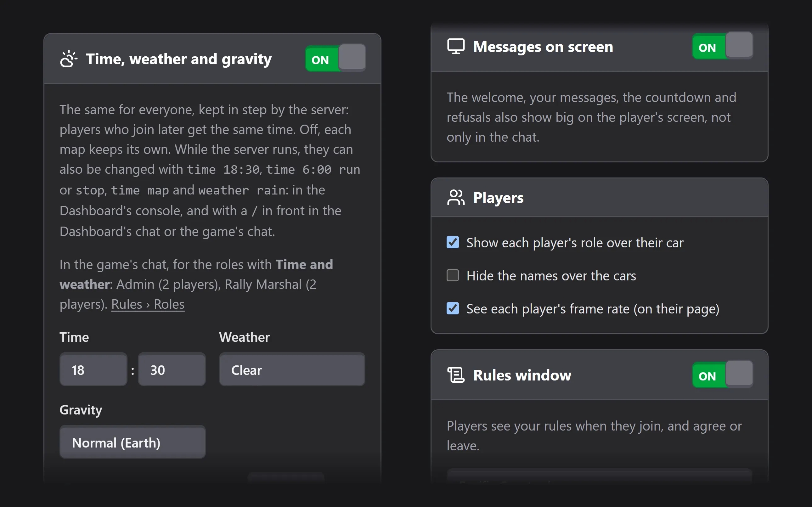The width and height of the screenshot is (812, 507).
Task: Click the Rules window heading
Action: tap(522, 375)
